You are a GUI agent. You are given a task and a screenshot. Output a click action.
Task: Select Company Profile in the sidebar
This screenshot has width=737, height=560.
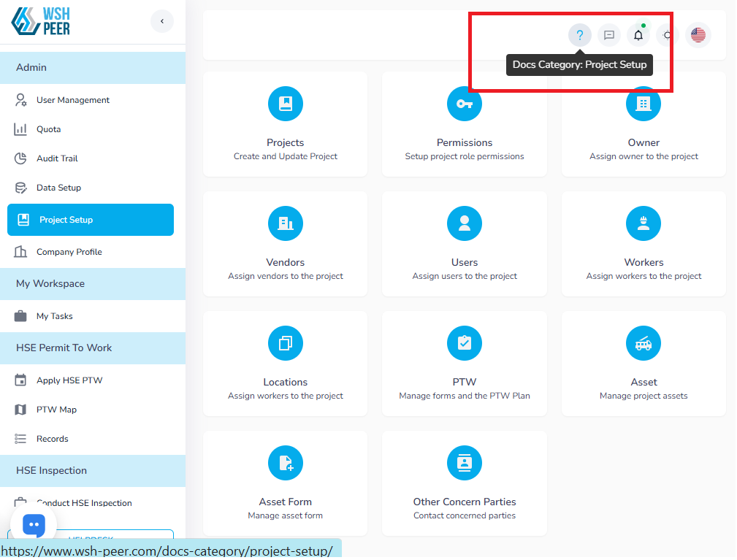tap(69, 252)
